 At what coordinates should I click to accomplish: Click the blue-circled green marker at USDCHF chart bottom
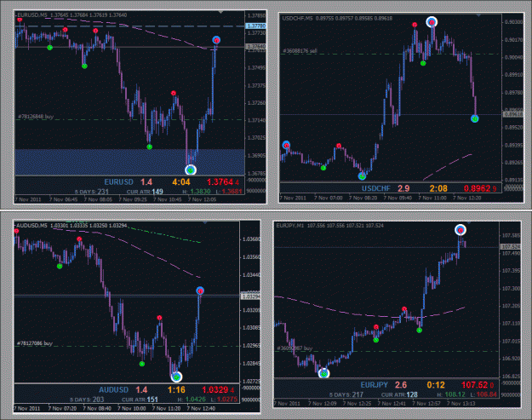(362, 176)
